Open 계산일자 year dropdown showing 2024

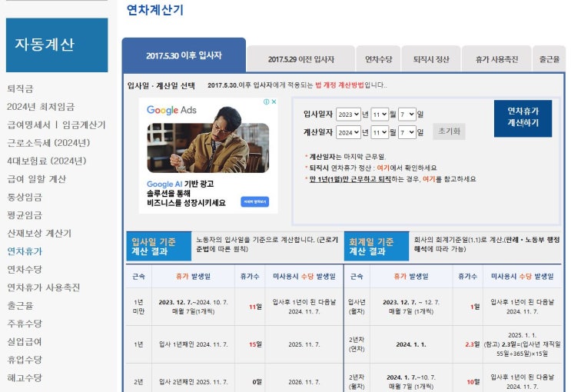click(x=348, y=132)
